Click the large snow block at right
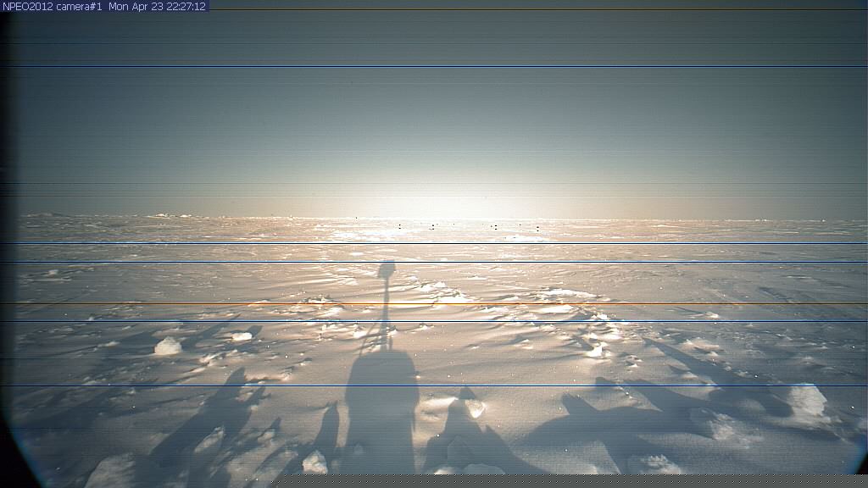Screen dimensions: 868x488 coord(806,400)
